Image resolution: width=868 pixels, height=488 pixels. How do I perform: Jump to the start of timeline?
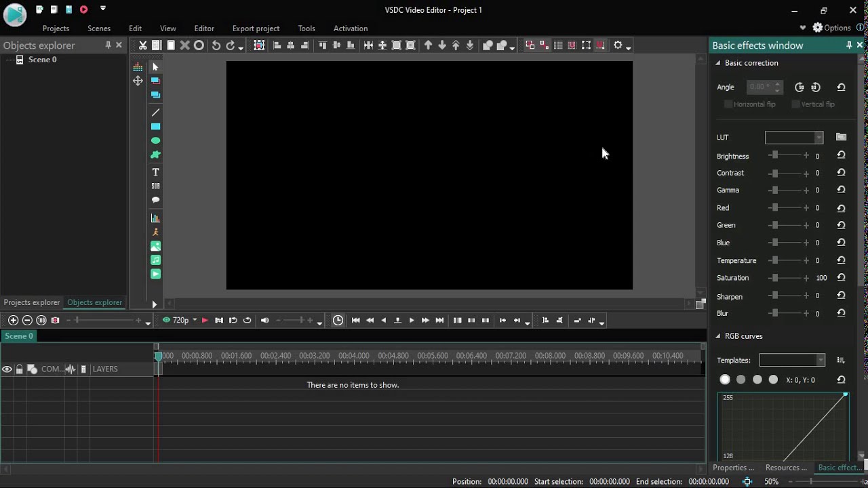click(x=355, y=321)
